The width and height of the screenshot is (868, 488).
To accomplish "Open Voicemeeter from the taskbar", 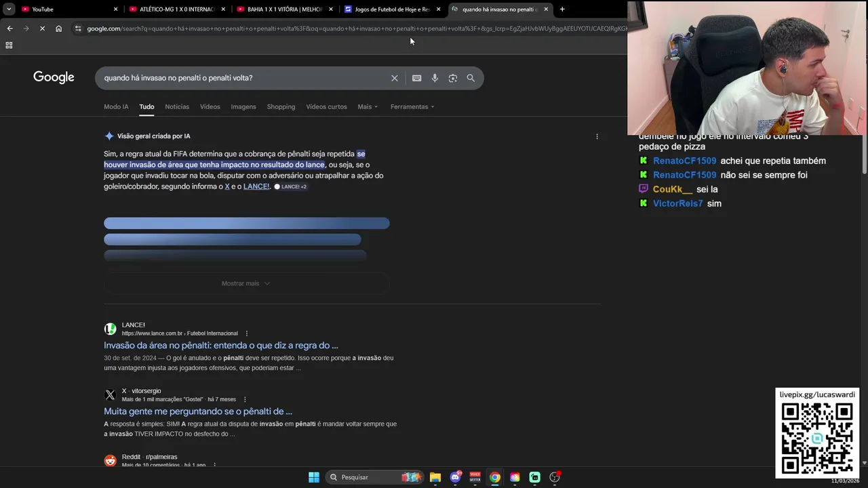I will pos(475,477).
